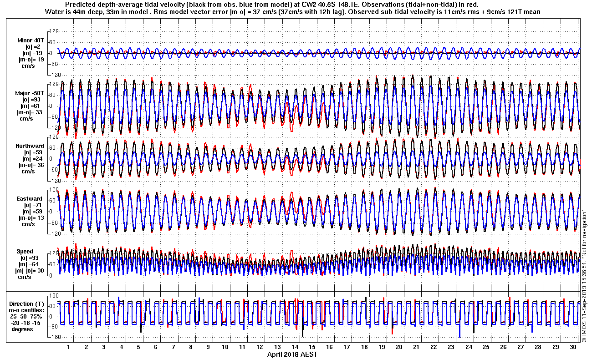This screenshot has width=592, height=364.
Task: Click the chart title line about predicted tidal velocity
Action: 272,5
